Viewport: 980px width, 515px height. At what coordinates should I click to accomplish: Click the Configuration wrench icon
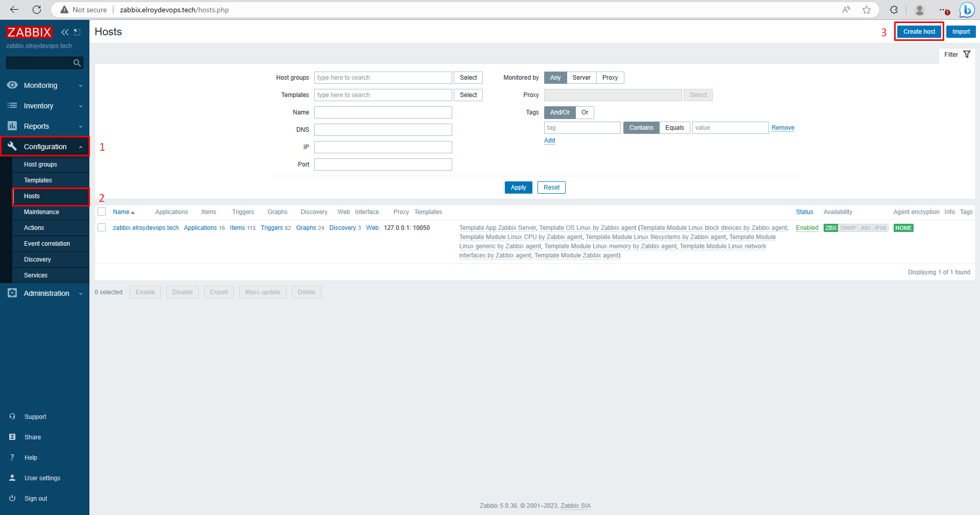(x=12, y=146)
